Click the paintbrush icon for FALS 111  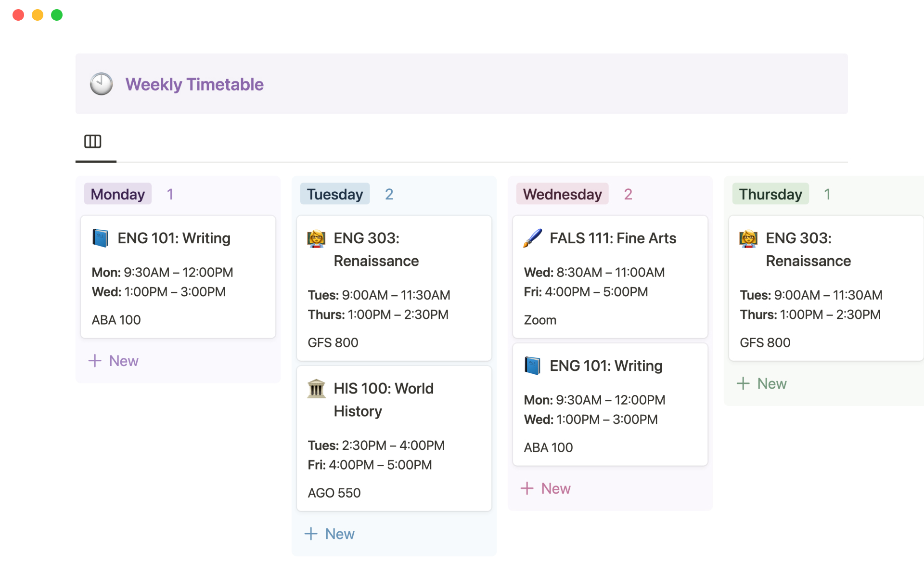(532, 238)
